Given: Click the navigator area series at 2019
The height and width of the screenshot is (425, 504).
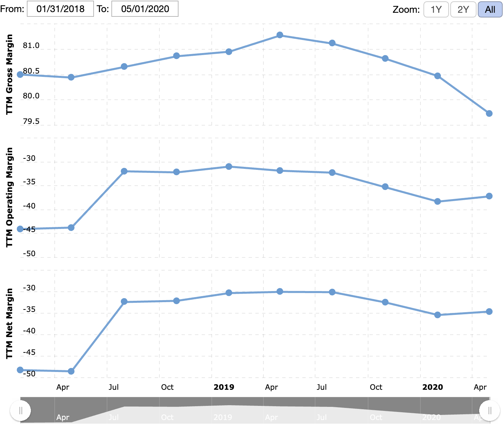Looking at the screenshot, I should (x=229, y=414).
